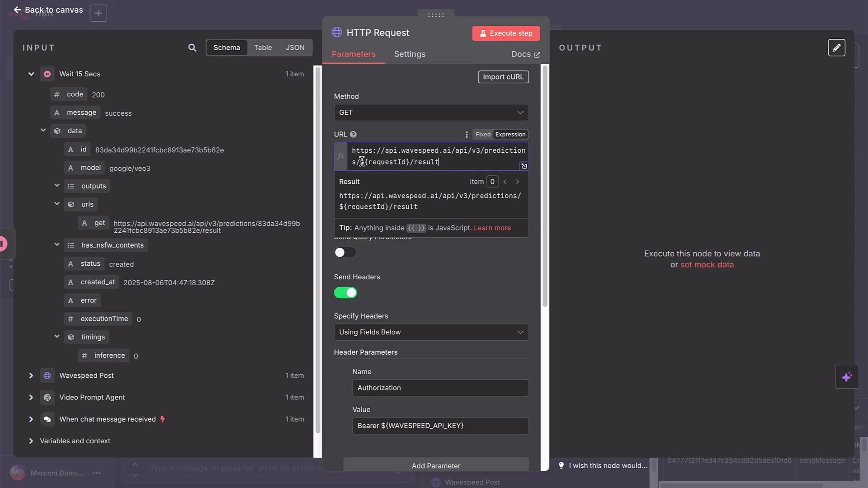This screenshot has width=868, height=488.
Task: Collapse the outputs array
Action: (57, 185)
